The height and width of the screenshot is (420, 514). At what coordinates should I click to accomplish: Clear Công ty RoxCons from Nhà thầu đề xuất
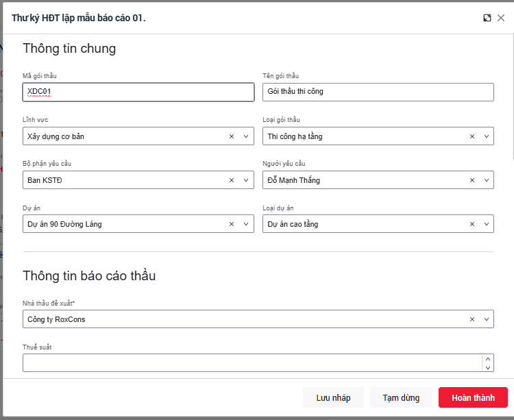472,319
